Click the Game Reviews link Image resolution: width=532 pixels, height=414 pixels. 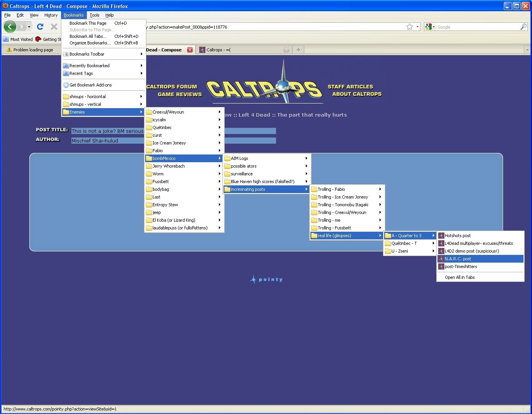[180, 94]
